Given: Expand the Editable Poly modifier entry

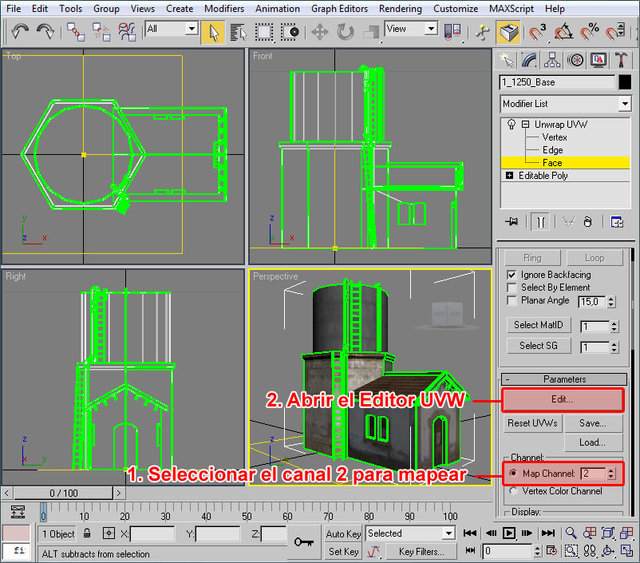Looking at the screenshot, I should 510,175.
